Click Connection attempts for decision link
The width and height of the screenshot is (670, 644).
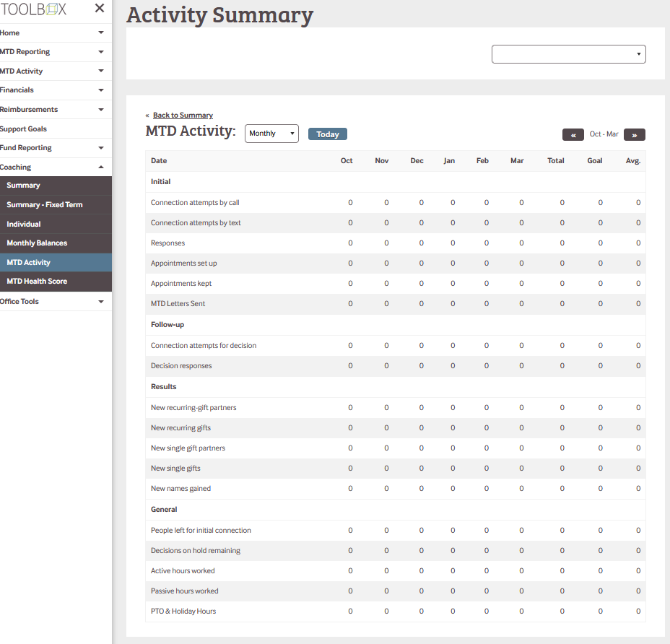point(204,346)
